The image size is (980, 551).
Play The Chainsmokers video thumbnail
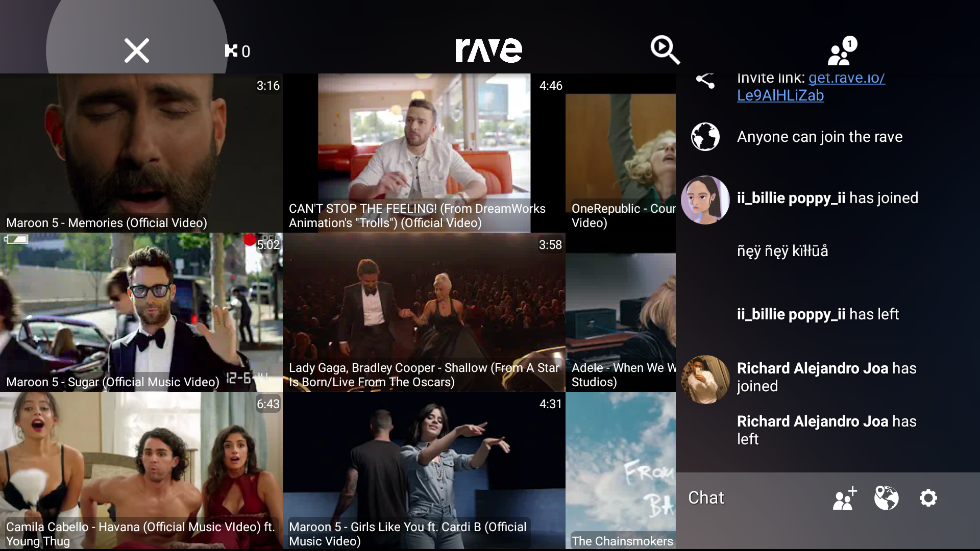(x=621, y=471)
